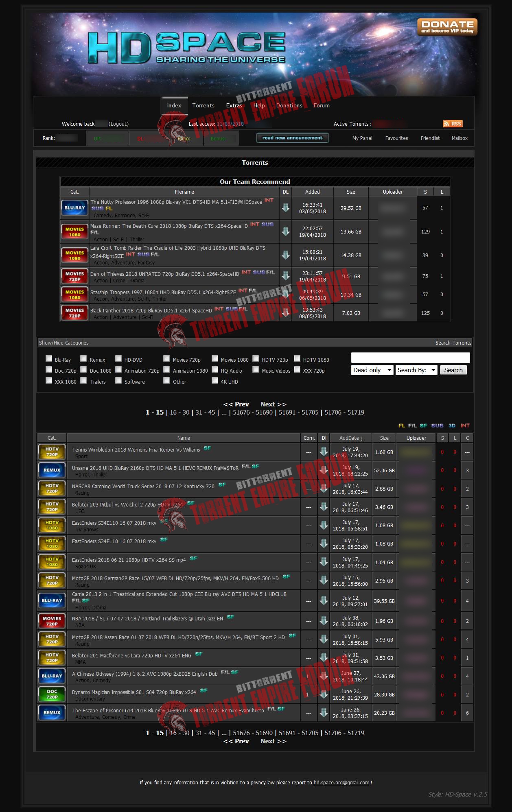Go to the Donations page

pos(289,105)
